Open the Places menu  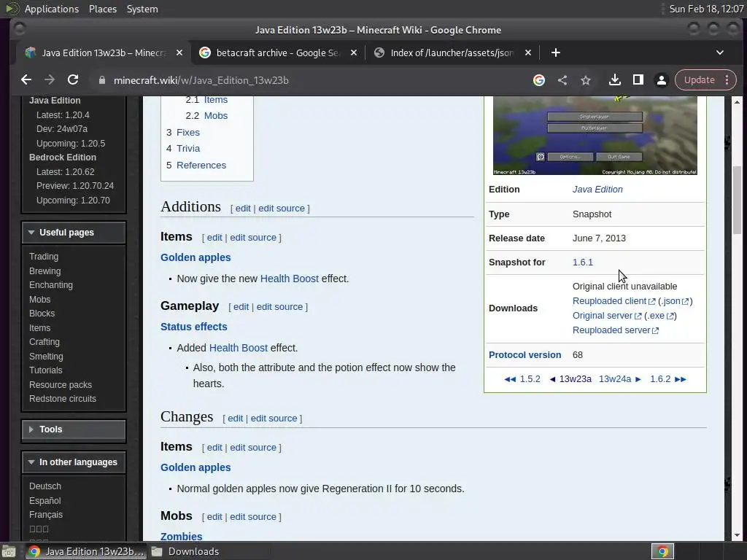point(103,9)
